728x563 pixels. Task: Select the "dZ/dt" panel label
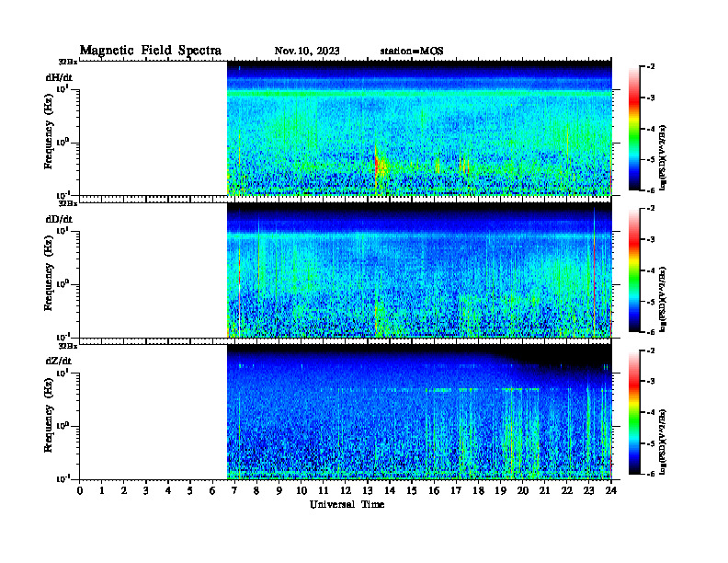pos(59,361)
